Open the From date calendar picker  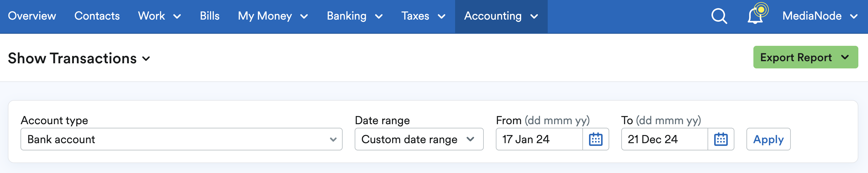click(x=595, y=139)
